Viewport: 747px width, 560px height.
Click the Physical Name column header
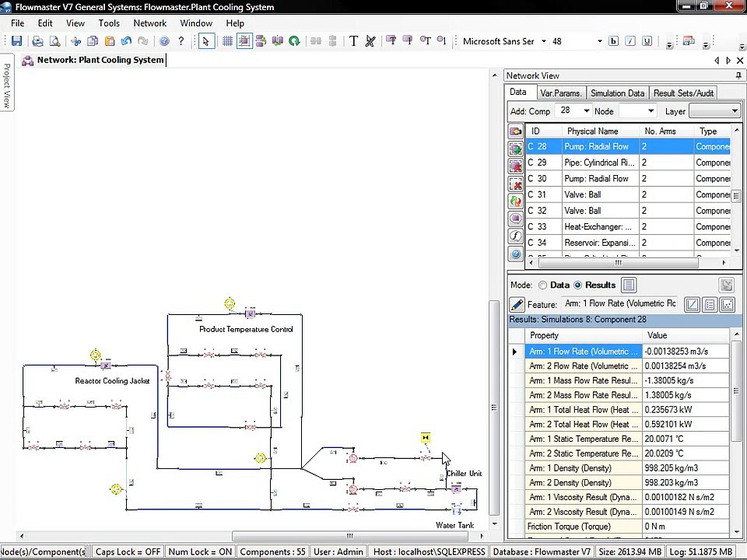592,131
